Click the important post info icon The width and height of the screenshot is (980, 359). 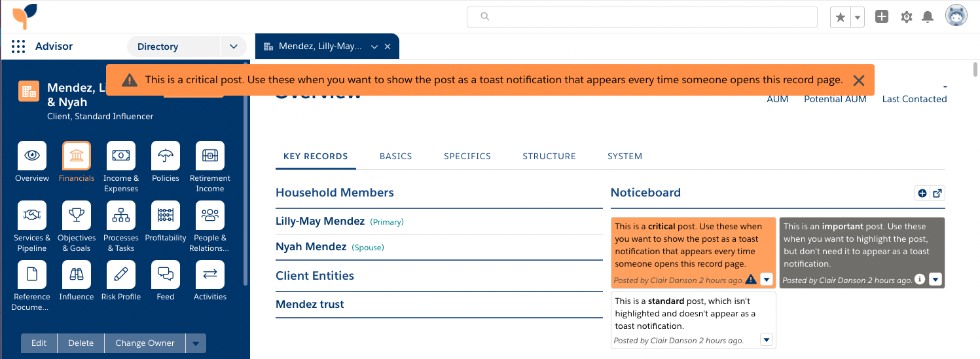(920, 279)
